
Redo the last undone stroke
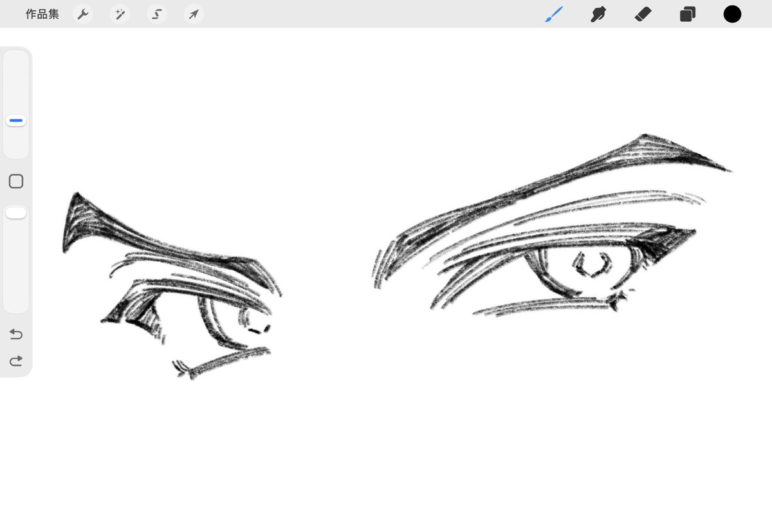16,360
